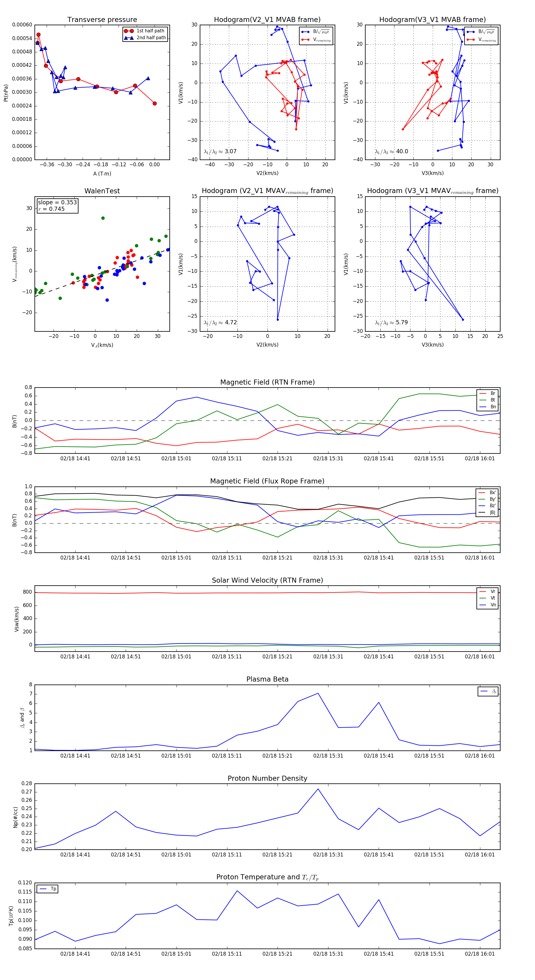Click the "Proton Temperature and Te/Tp" title

(x=267, y=877)
